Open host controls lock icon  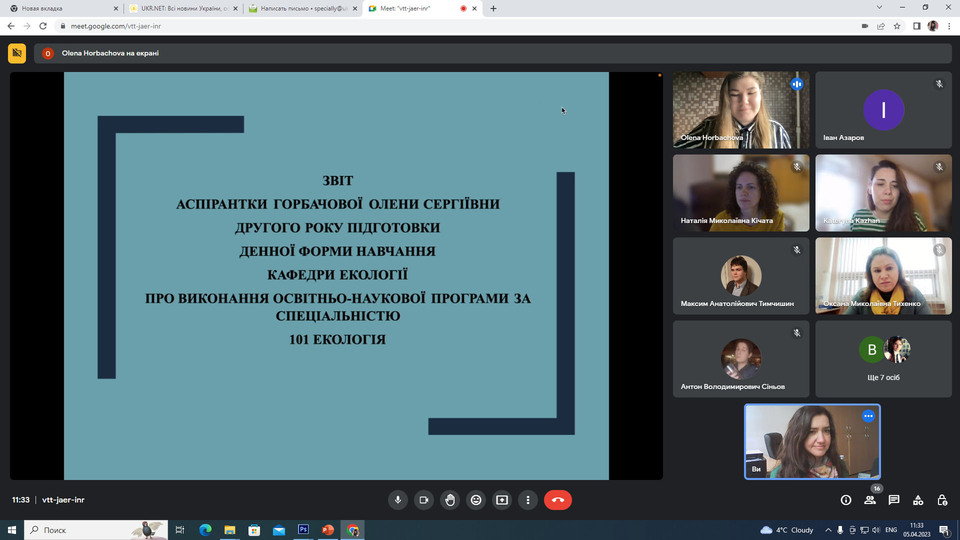[942, 500]
